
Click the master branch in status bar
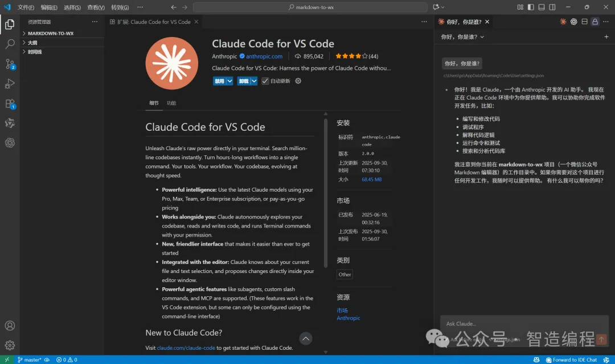[x=30, y=359]
